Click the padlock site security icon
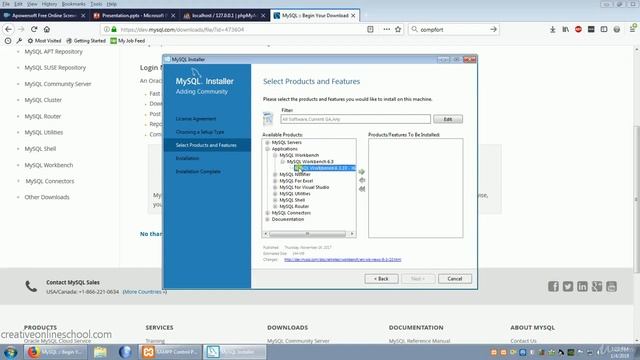Viewport: 640px width, 360px height. click(114, 29)
